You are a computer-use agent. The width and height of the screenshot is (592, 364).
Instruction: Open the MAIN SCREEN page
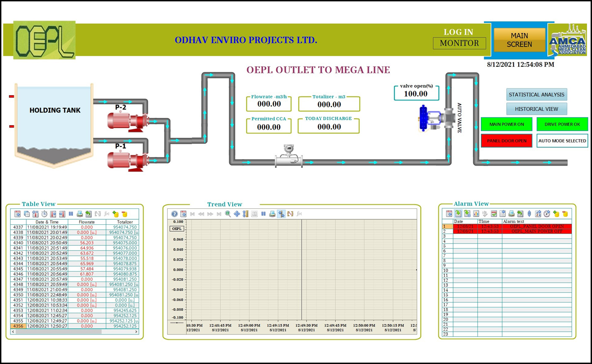coord(519,40)
